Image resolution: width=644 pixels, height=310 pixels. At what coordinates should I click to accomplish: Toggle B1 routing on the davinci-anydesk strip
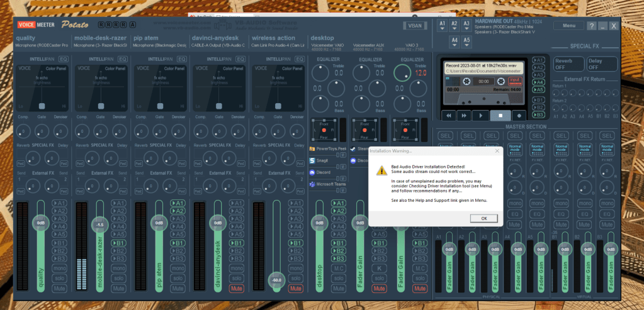tap(237, 243)
